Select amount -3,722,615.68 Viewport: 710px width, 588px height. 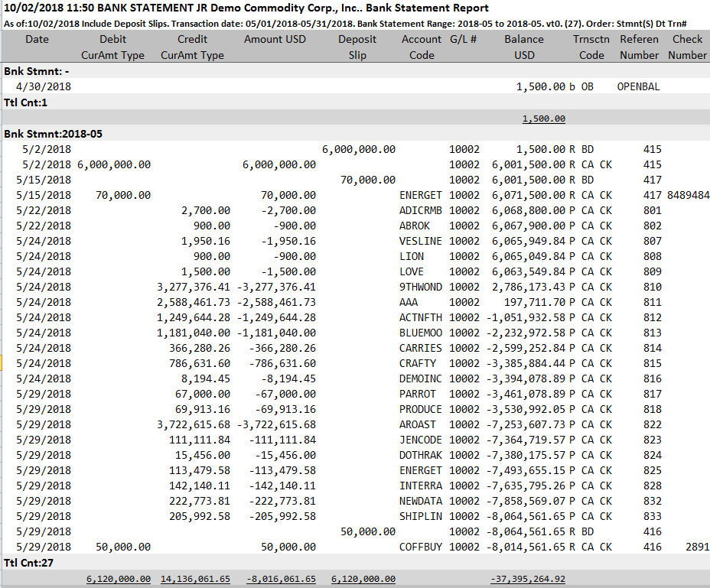(x=276, y=425)
